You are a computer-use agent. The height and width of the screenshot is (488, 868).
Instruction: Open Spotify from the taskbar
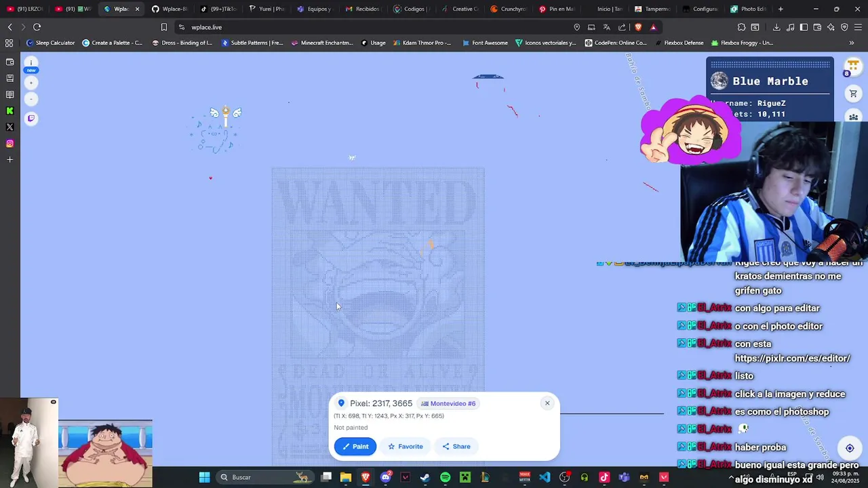point(445,477)
